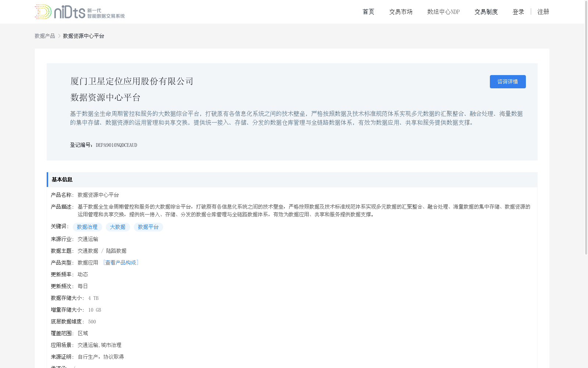Image resolution: width=588 pixels, height=368 pixels.
Task: Select product type value 数据应用
Action: click(x=88, y=263)
